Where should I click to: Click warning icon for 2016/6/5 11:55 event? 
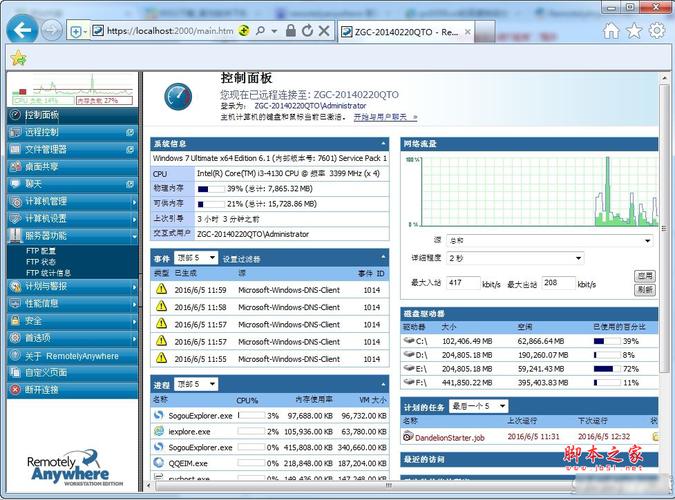point(161,358)
